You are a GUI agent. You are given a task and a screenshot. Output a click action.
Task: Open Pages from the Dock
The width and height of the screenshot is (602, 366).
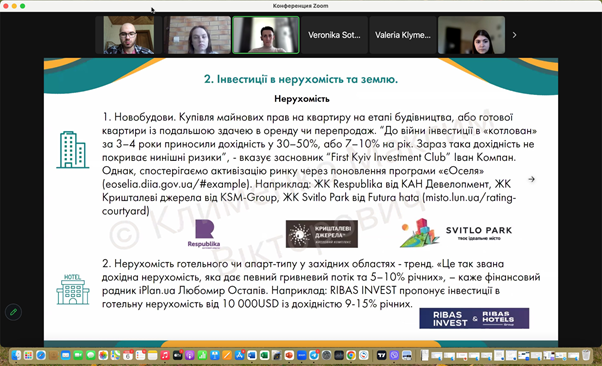pos(227,355)
